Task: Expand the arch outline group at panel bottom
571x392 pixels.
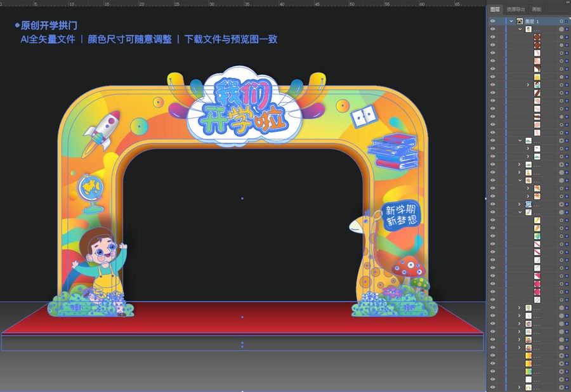Action: (x=520, y=388)
